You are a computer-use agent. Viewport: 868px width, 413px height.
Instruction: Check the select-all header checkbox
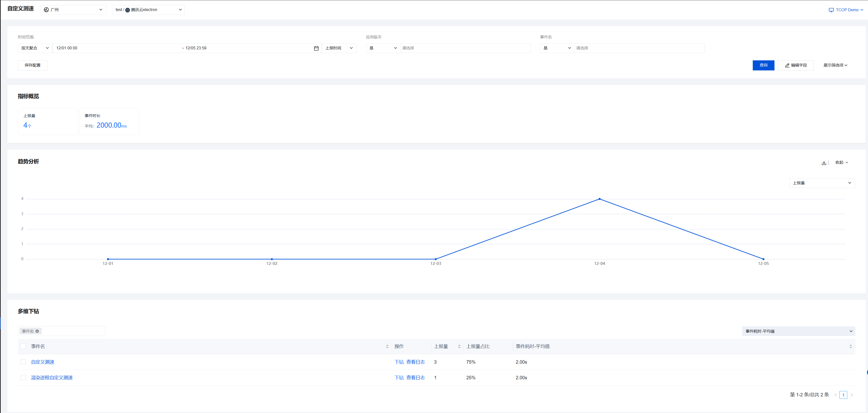(23, 346)
